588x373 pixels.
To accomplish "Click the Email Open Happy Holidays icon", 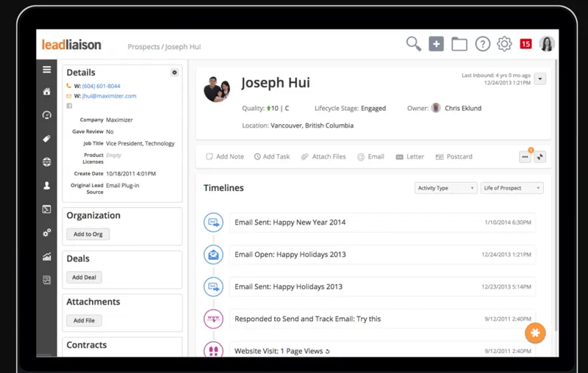I will (x=213, y=255).
